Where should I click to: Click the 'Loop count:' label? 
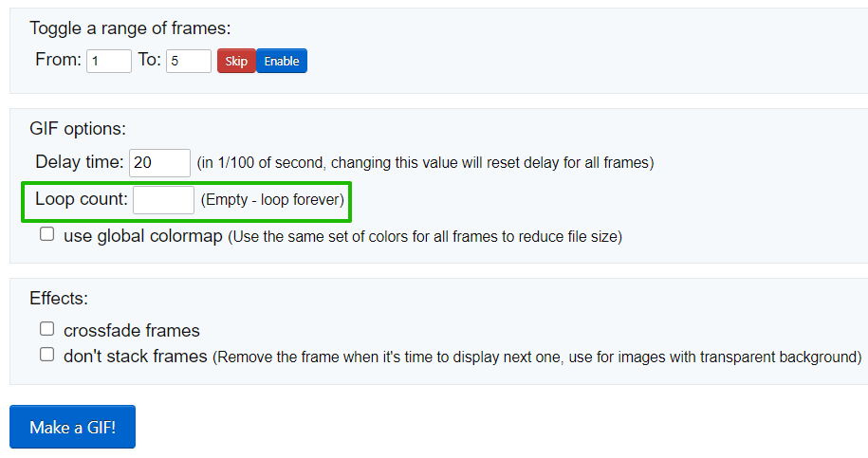(x=82, y=199)
